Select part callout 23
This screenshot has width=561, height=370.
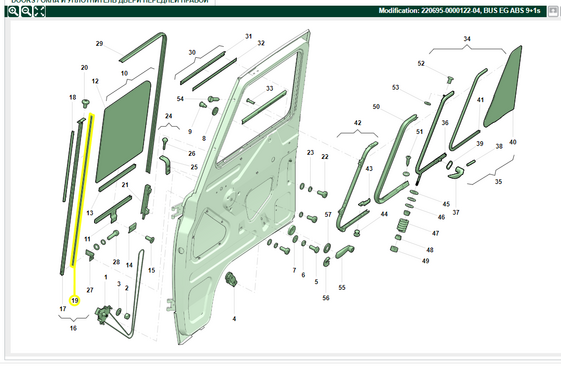[310, 153]
